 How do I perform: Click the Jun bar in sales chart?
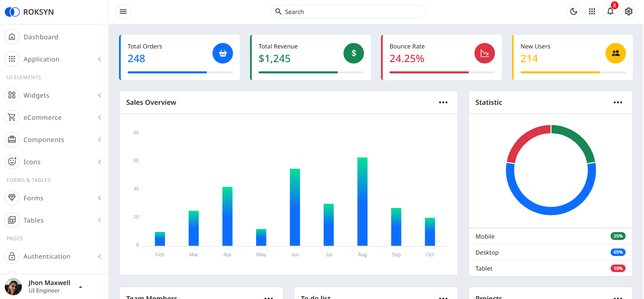tap(295, 207)
